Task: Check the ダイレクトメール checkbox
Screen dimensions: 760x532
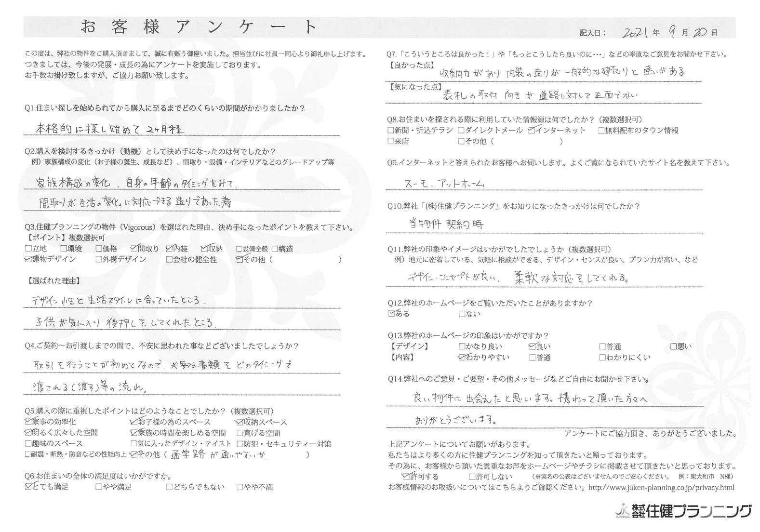Action: (461, 131)
